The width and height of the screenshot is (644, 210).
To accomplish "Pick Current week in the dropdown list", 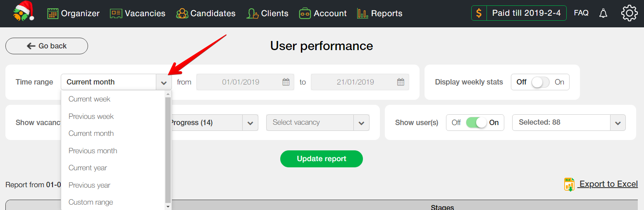I will coord(89,99).
